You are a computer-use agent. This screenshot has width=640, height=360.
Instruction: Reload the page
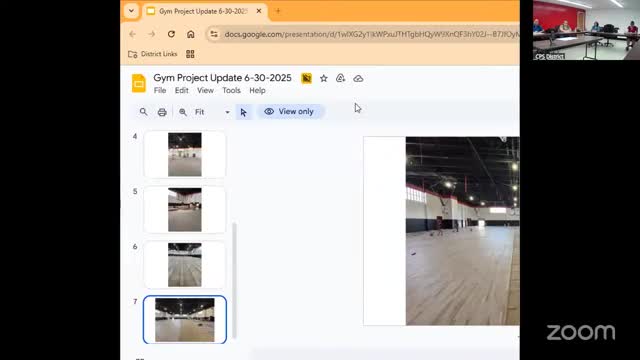point(171,34)
